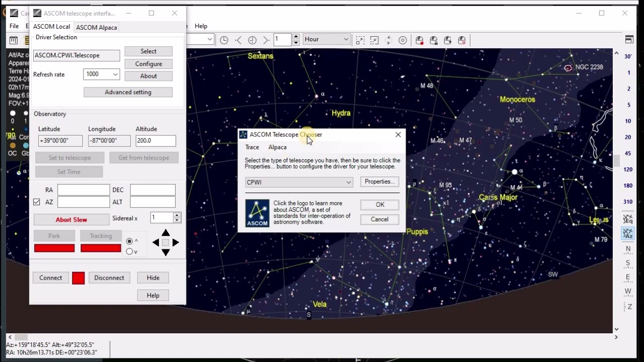Click red connection status square beside Connect
Image resolution: width=644 pixels, height=362 pixels.
(x=78, y=278)
